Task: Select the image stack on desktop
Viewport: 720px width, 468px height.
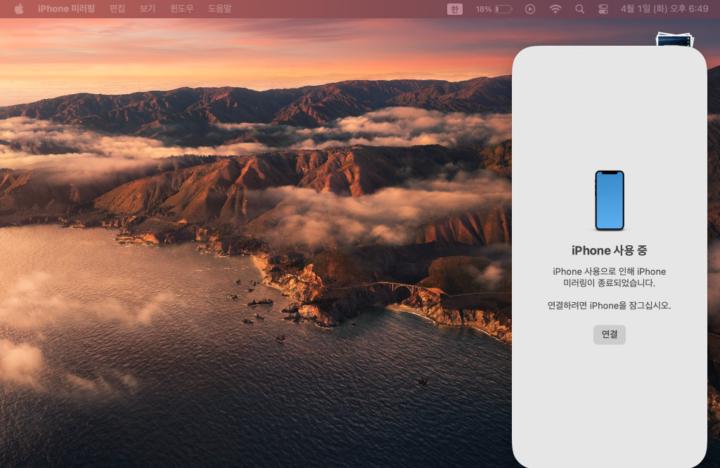Action: (x=674, y=39)
